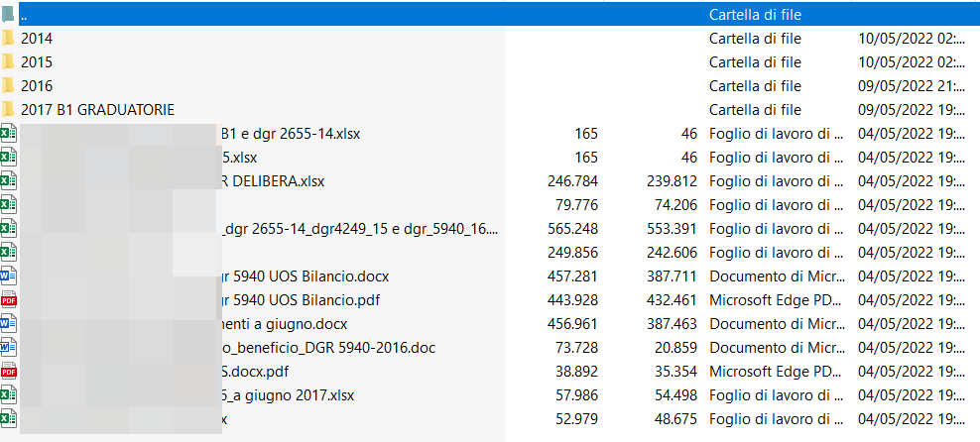Viewport: 980px width, 442px height.
Task: Click 'Cartella di file' type for 2015 folder
Action: pyautogui.click(x=755, y=62)
